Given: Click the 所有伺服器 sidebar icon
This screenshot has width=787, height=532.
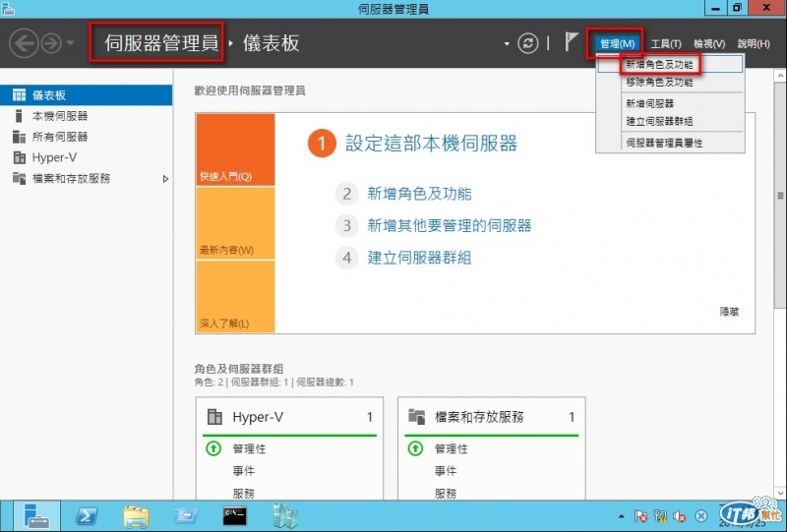Looking at the screenshot, I should click(x=19, y=137).
